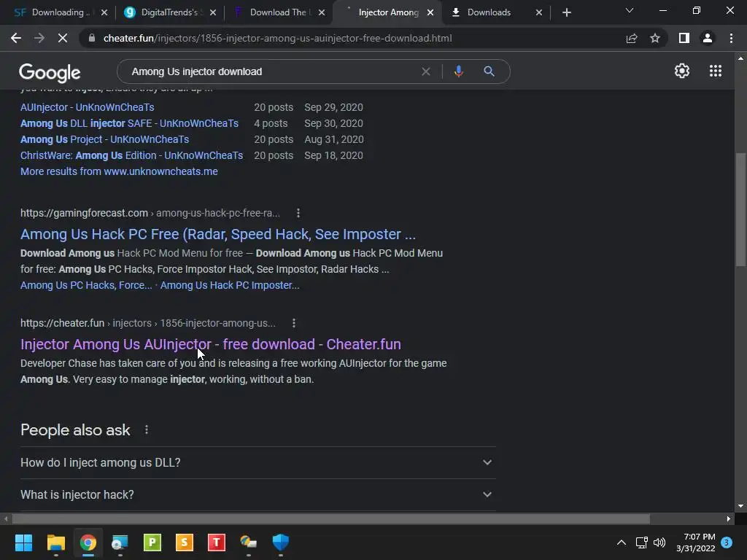Viewport: 747px width, 560px height.
Task: Open Chrome profile menu
Action: pos(708,38)
